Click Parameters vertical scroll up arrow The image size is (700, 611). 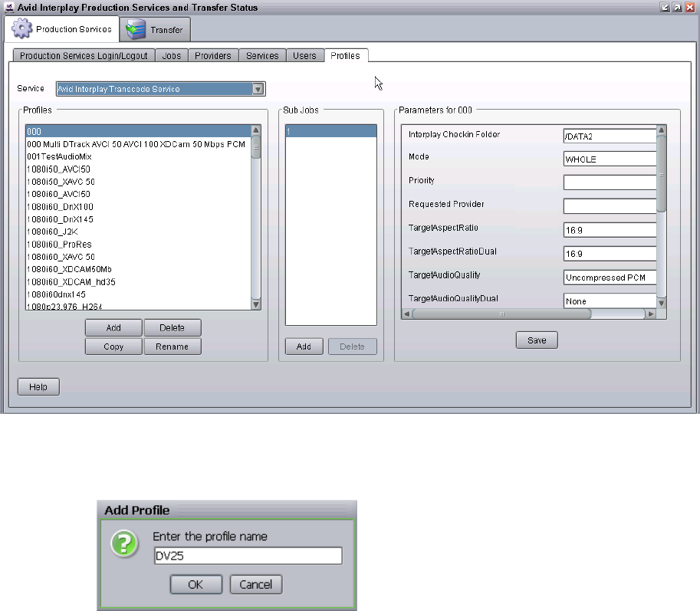point(662,130)
